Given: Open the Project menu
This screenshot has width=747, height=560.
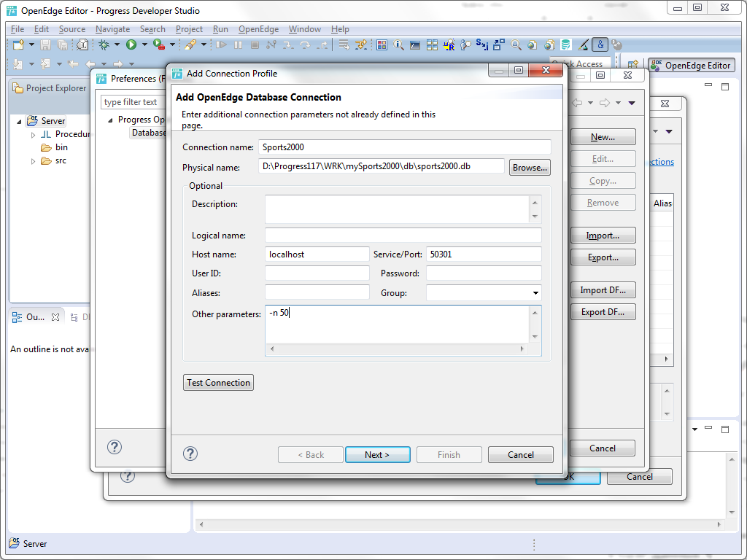Looking at the screenshot, I should [x=189, y=29].
